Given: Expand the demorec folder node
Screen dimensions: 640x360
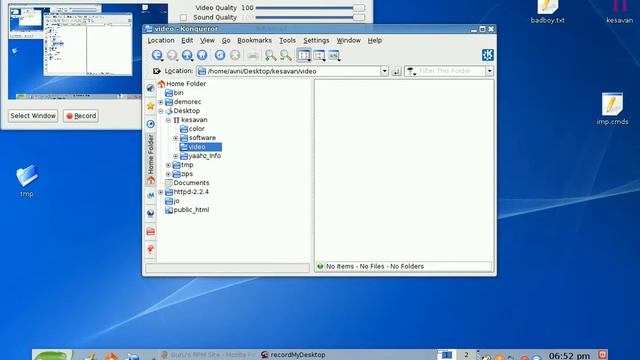Looking at the screenshot, I should point(161,102).
